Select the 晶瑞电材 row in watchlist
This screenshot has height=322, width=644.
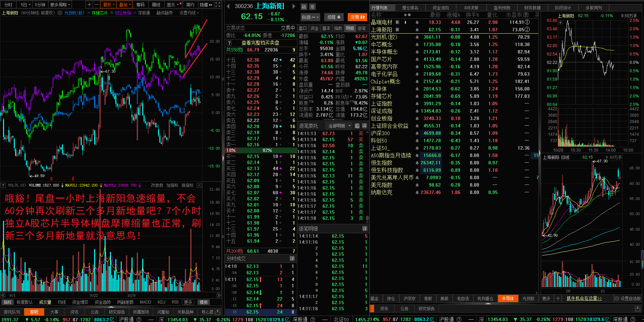pos(454,23)
